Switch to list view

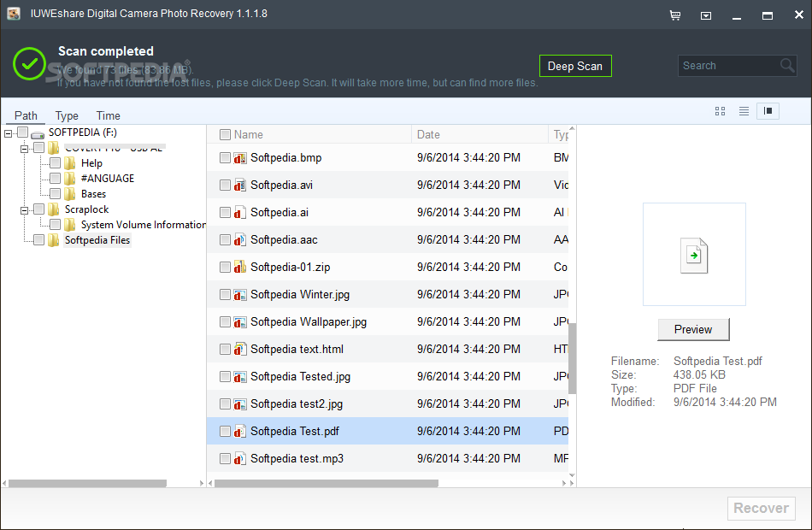pyautogui.click(x=744, y=111)
